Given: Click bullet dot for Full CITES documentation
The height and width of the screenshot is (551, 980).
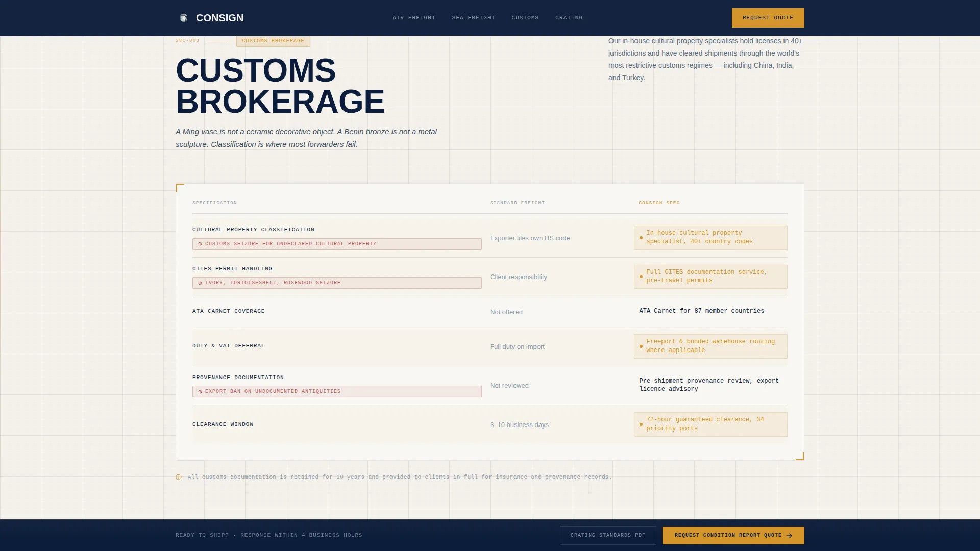Looking at the screenshot, I should pos(641,277).
